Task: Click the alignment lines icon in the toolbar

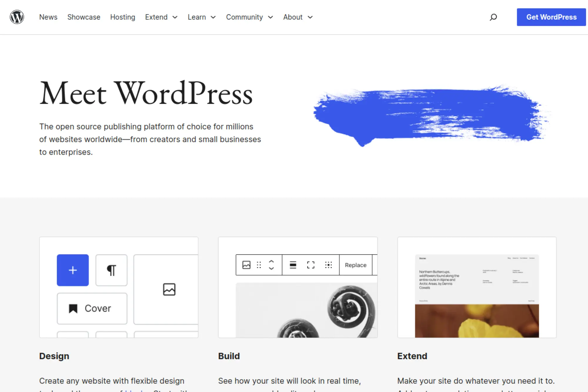Action: pos(293,265)
